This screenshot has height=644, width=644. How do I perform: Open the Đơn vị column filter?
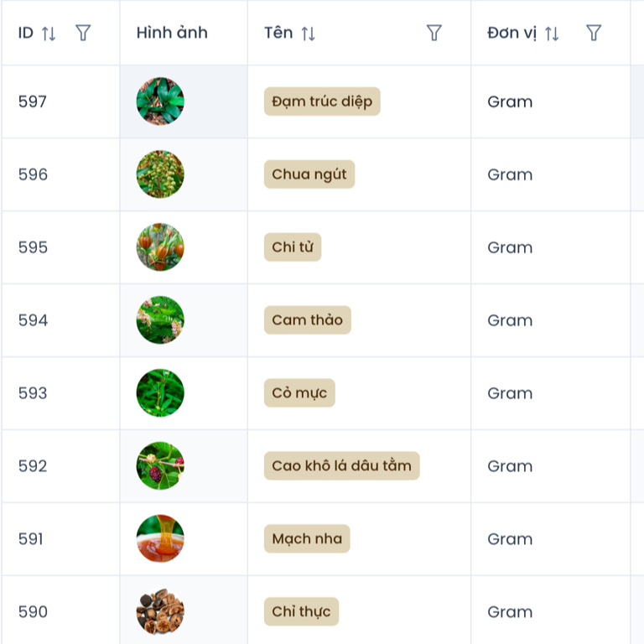(x=594, y=33)
